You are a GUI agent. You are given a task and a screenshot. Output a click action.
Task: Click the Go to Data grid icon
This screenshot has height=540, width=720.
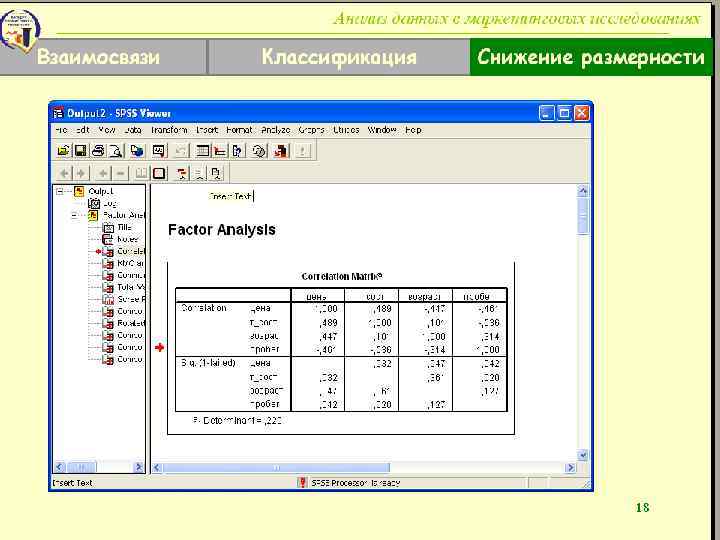click(202, 151)
